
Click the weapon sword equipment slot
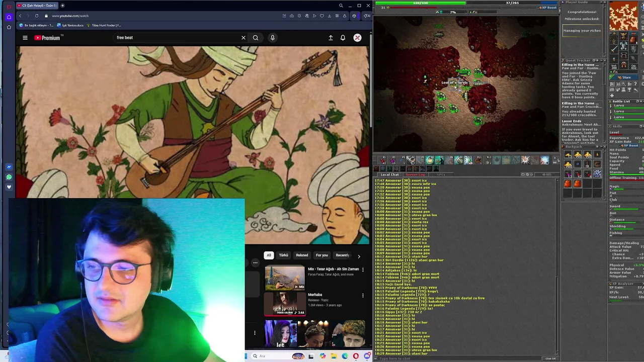click(x=614, y=49)
